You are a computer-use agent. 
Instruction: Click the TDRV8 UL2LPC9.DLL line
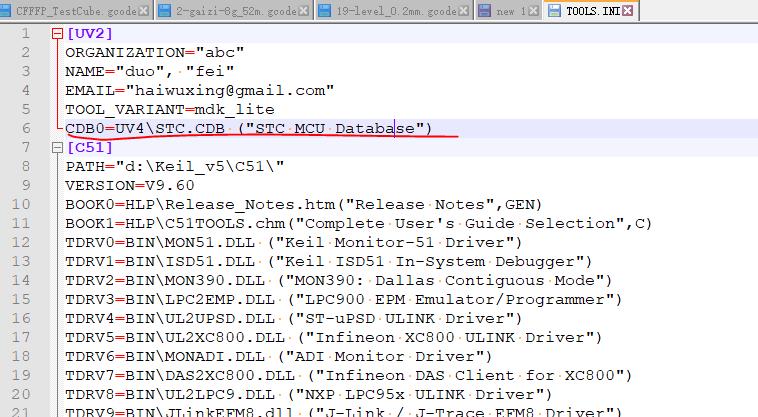[309, 394]
